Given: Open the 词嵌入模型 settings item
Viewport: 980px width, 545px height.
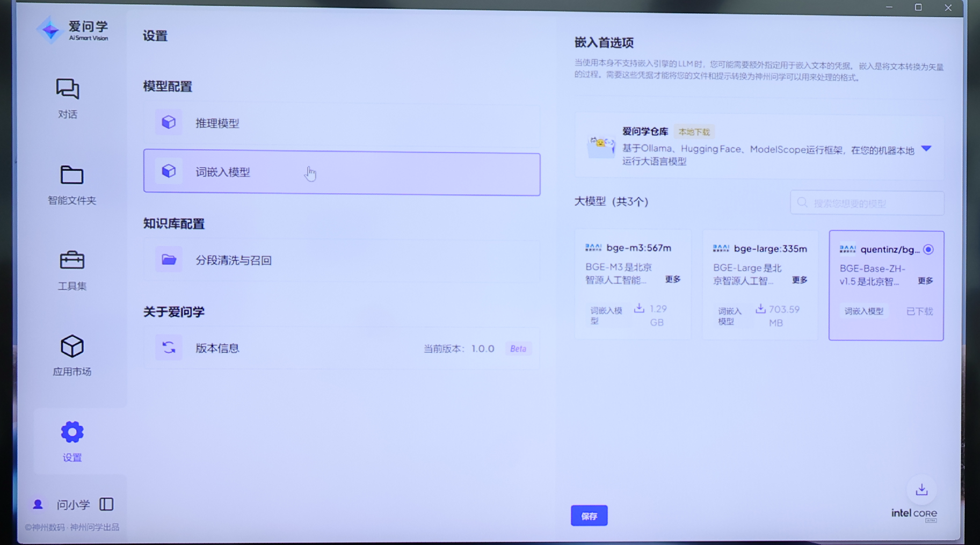Looking at the screenshot, I should click(342, 172).
